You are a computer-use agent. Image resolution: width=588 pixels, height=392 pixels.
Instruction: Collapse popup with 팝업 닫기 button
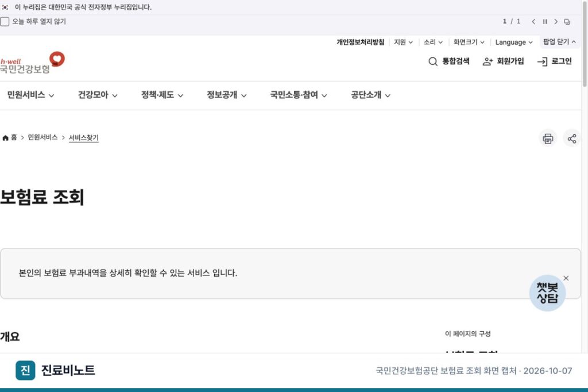(x=559, y=41)
